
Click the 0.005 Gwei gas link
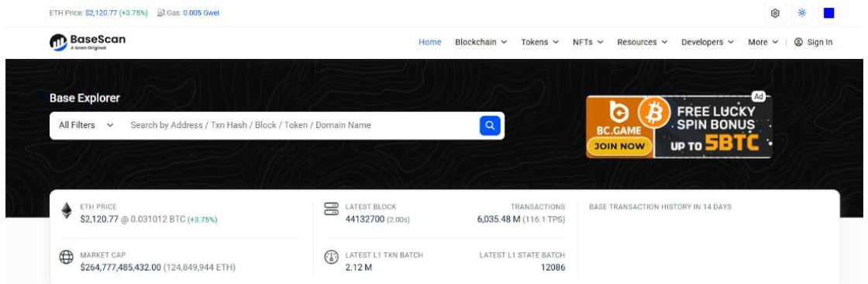pyautogui.click(x=201, y=12)
